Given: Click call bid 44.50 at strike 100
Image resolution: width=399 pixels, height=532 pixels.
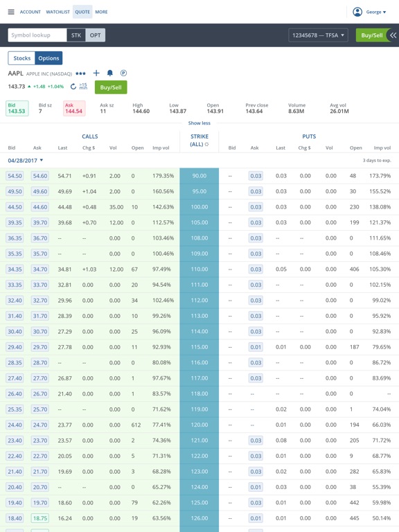Looking at the screenshot, I should 15,207.
